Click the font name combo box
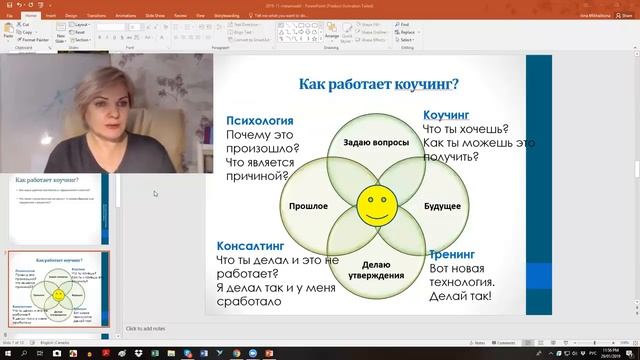 pos(111,27)
